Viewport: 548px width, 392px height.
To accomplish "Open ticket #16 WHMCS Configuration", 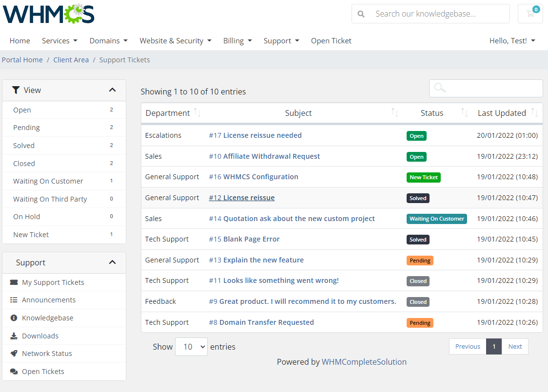I will coord(254,177).
